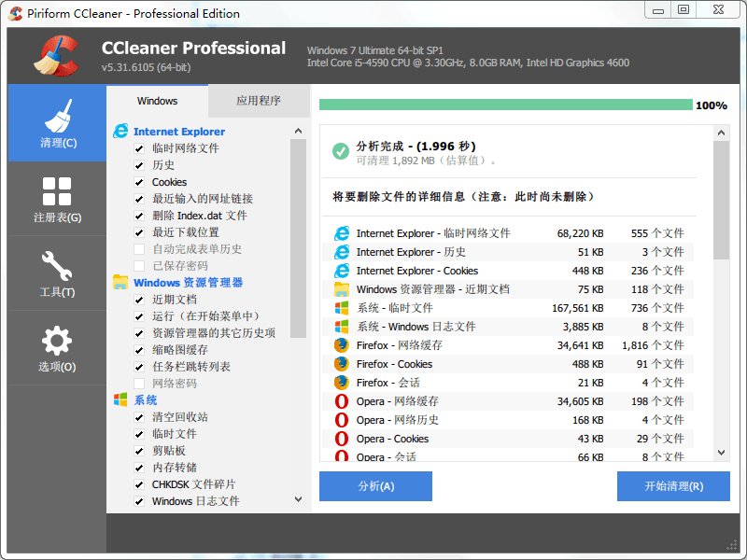The height and width of the screenshot is (560, 747).
Task: Switch to the 应用程序 tab
Action: [x=259, y=101]
